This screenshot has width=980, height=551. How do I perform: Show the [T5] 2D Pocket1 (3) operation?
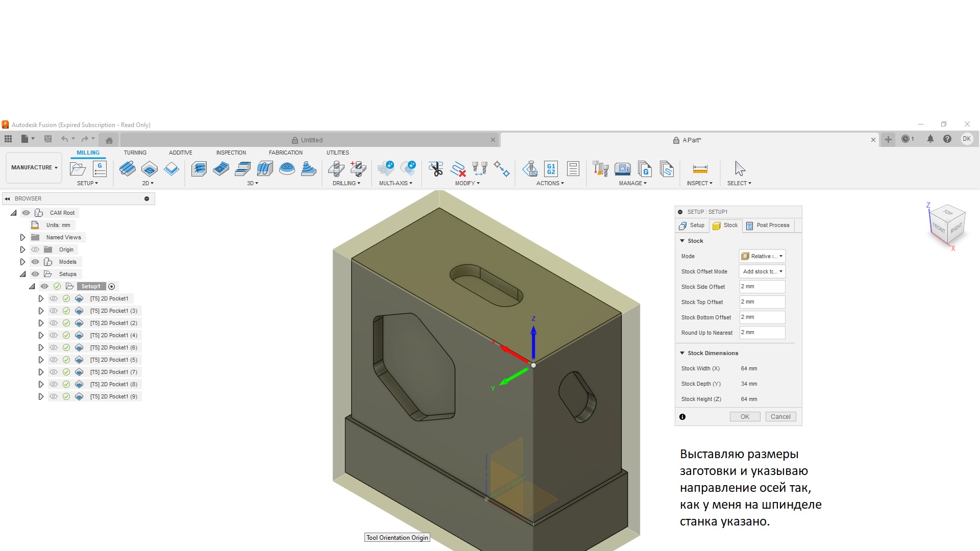coord(54,311)
